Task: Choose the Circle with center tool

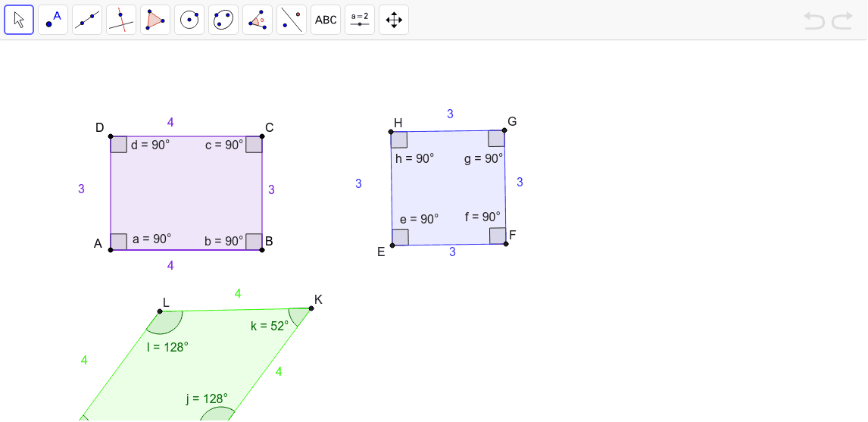Action: (189, 20)
